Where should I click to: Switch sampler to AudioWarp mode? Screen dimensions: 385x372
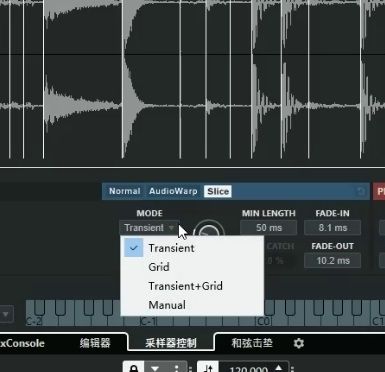pos(173,191)
